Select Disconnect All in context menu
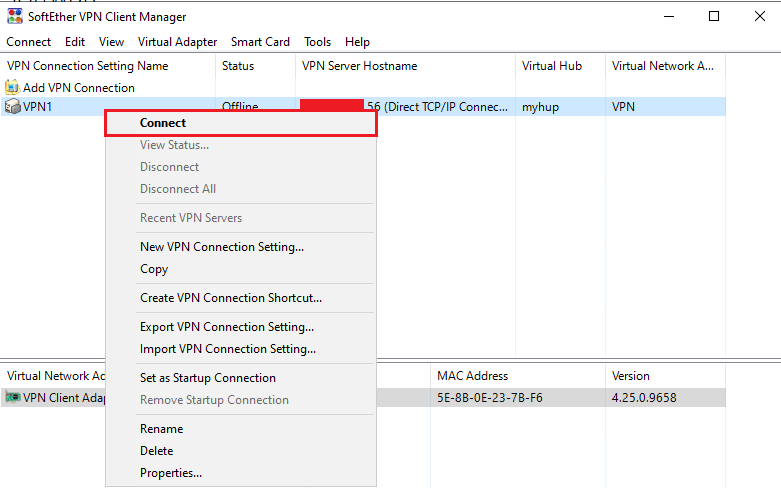 click(x=241, y=189)
